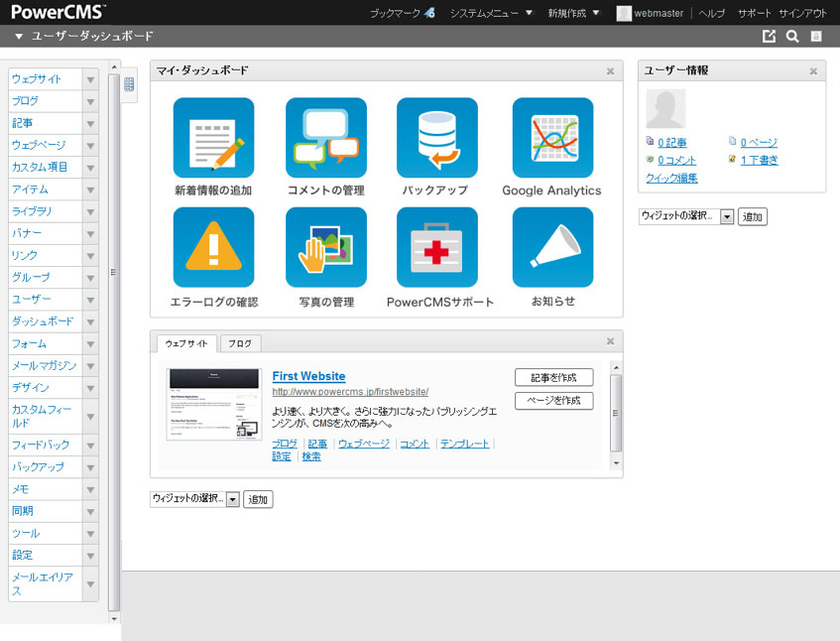
Task: Click the 0 コメント link
Action: tap(677, 160)
